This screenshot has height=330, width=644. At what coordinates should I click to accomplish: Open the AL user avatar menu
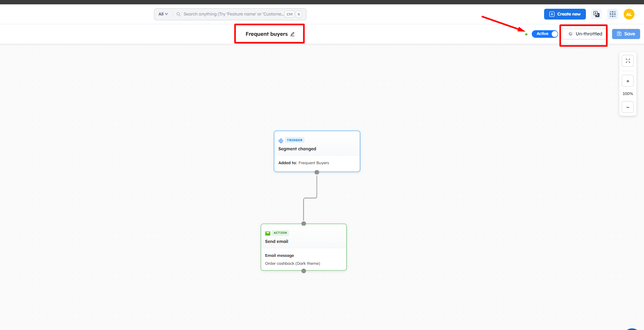629,14
